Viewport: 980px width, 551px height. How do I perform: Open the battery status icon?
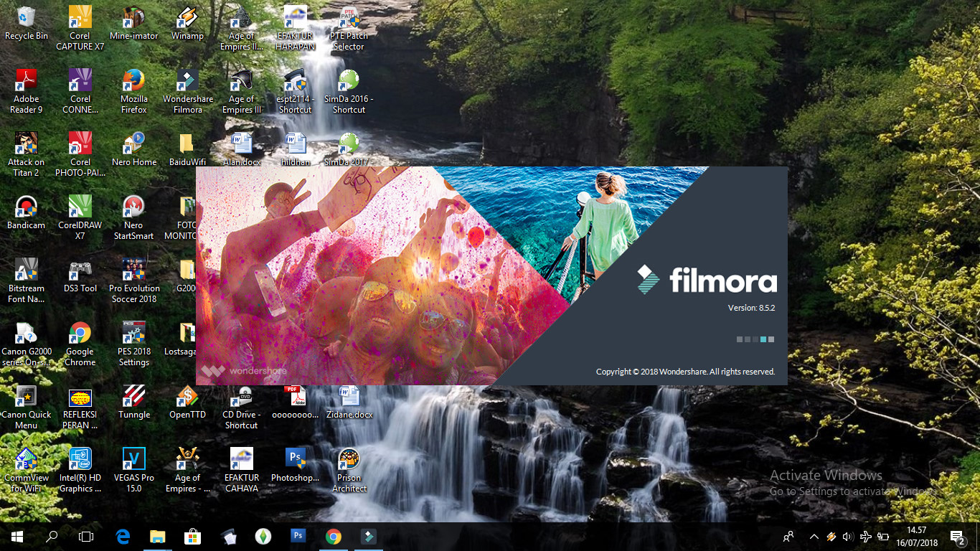coord(882,537)
